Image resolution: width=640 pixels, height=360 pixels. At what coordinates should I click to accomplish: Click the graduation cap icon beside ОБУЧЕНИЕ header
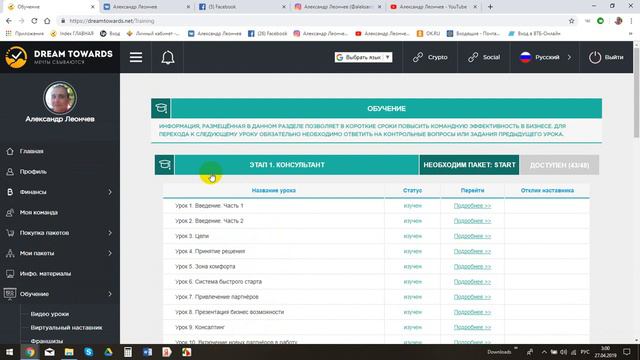(161, 108)
